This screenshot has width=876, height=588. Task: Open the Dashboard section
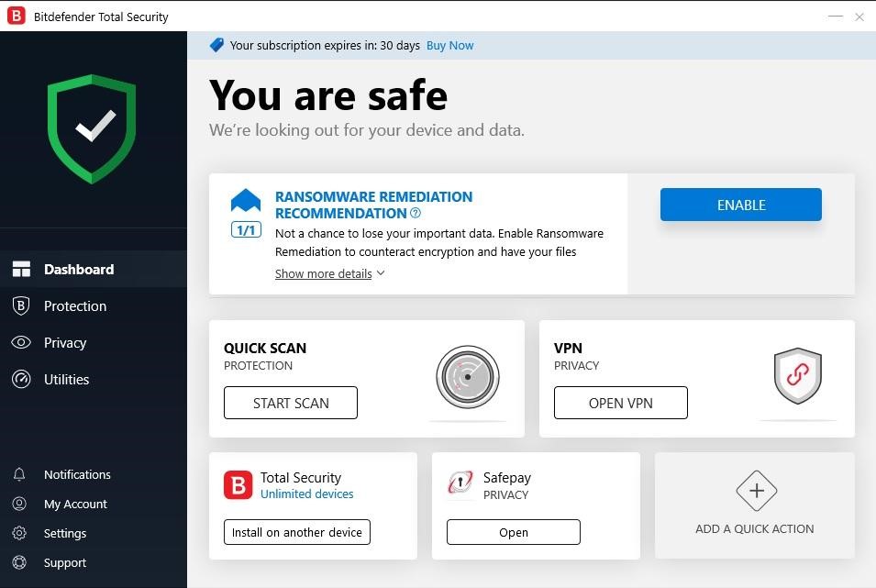94,269
